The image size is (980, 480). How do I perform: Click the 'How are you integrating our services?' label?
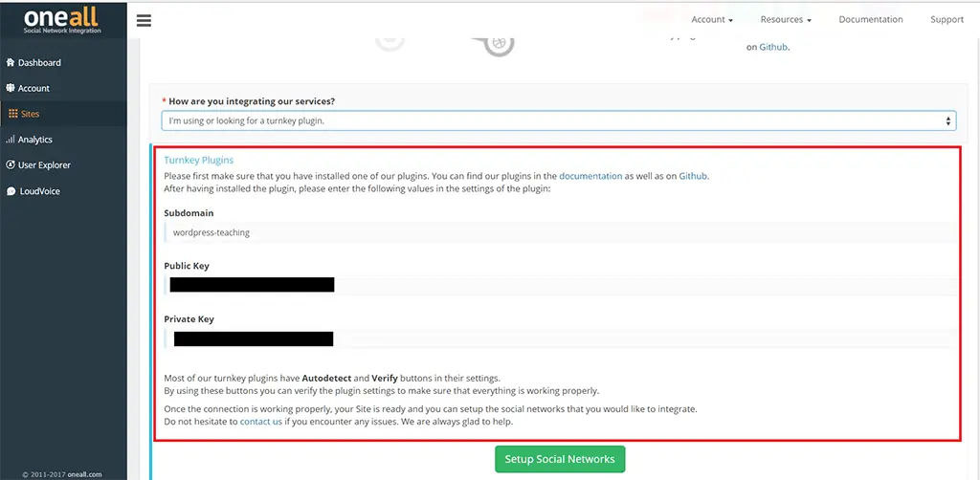click(254, 101)
